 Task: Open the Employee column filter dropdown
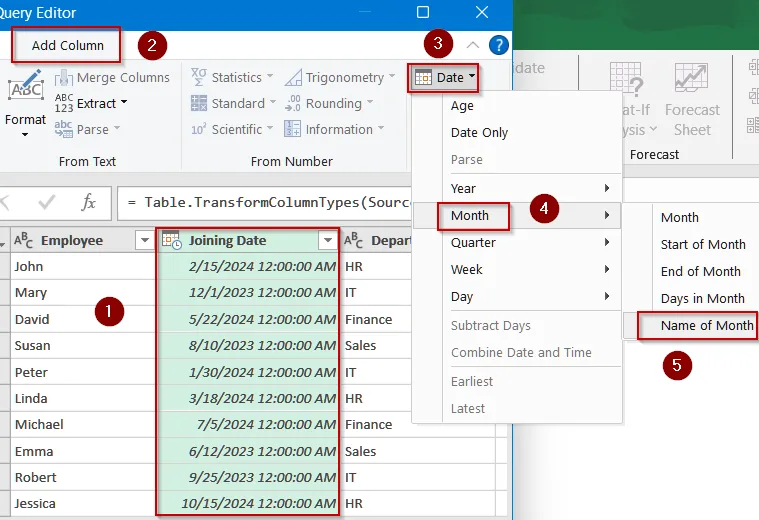[x=145, y=240]
